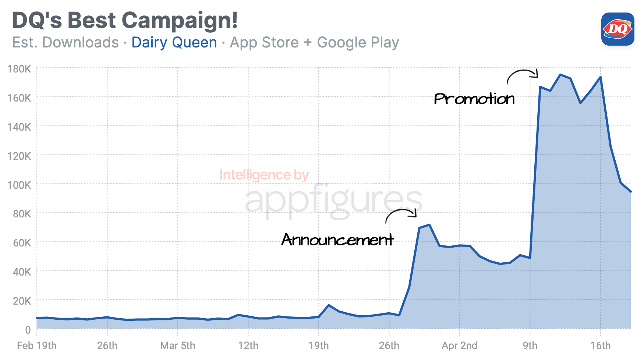Click the 20K y-axis label
The image size is (644, 362).
(22, 301)
